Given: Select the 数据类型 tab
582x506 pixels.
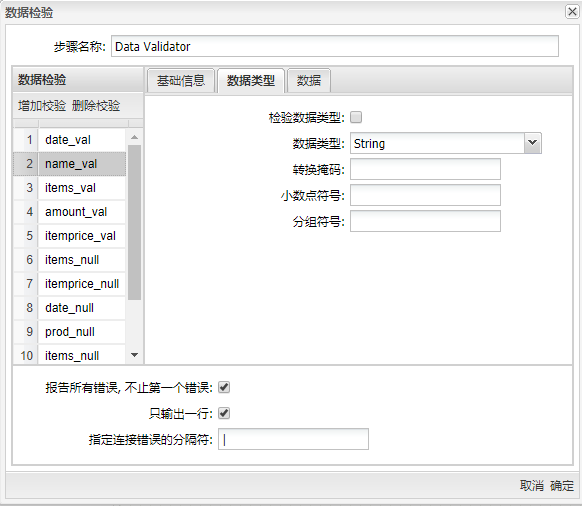Looking at the screenshot, I should click(x=251, y=81).
